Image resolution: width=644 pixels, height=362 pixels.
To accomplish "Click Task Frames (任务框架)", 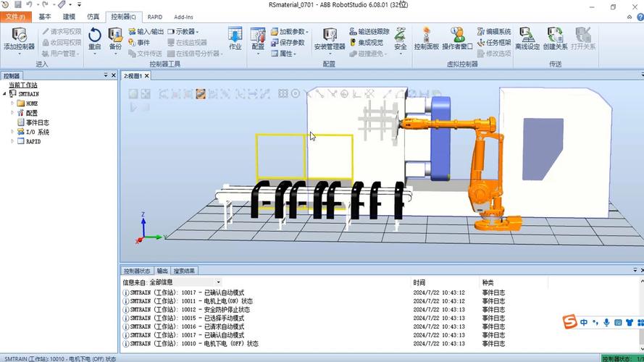I will [x=494, y=42].
